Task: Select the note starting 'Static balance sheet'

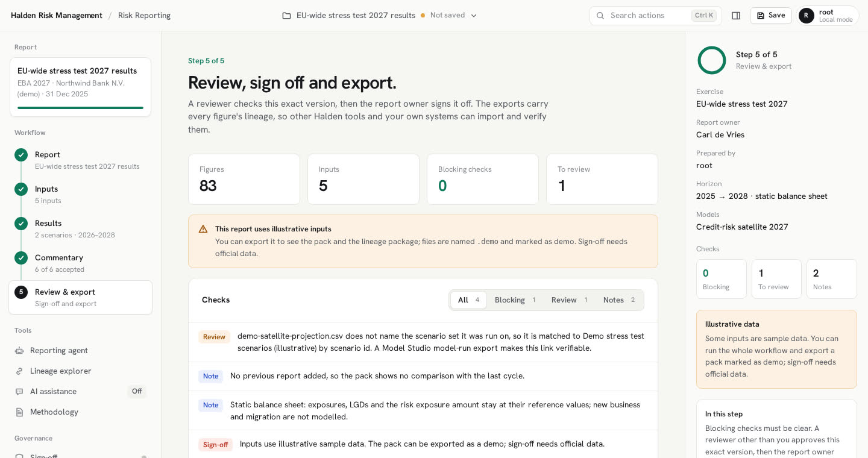Action: (x=423, y=411)
